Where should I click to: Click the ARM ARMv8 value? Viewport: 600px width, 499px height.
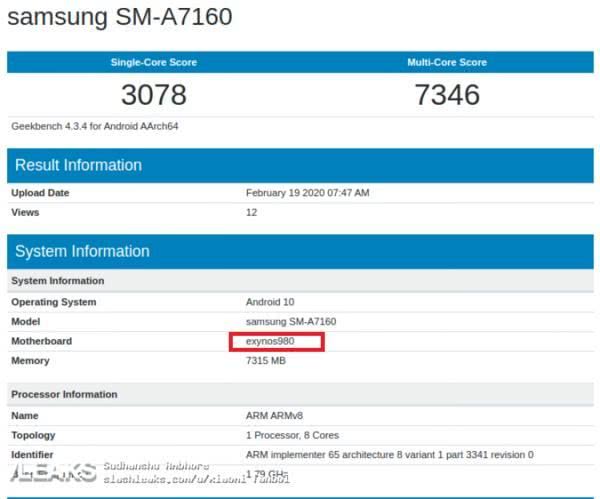[x=274, y=416]
